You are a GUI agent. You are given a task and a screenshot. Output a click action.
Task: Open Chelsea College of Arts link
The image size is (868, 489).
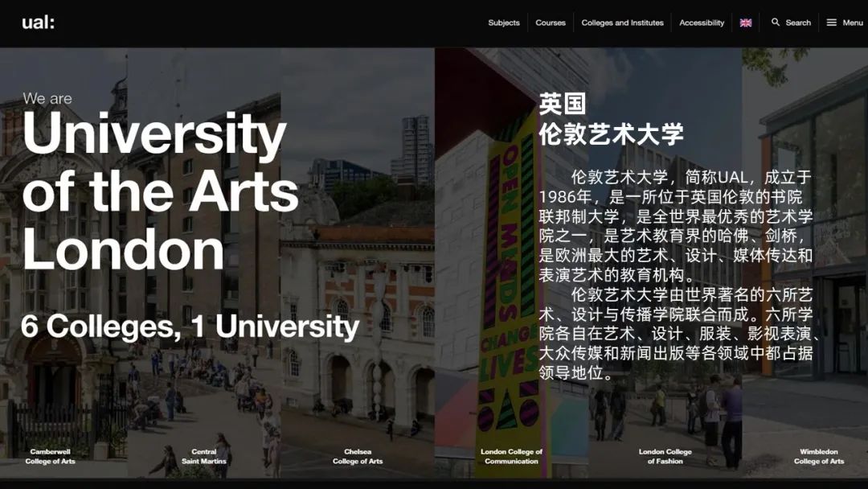(358, 456)
